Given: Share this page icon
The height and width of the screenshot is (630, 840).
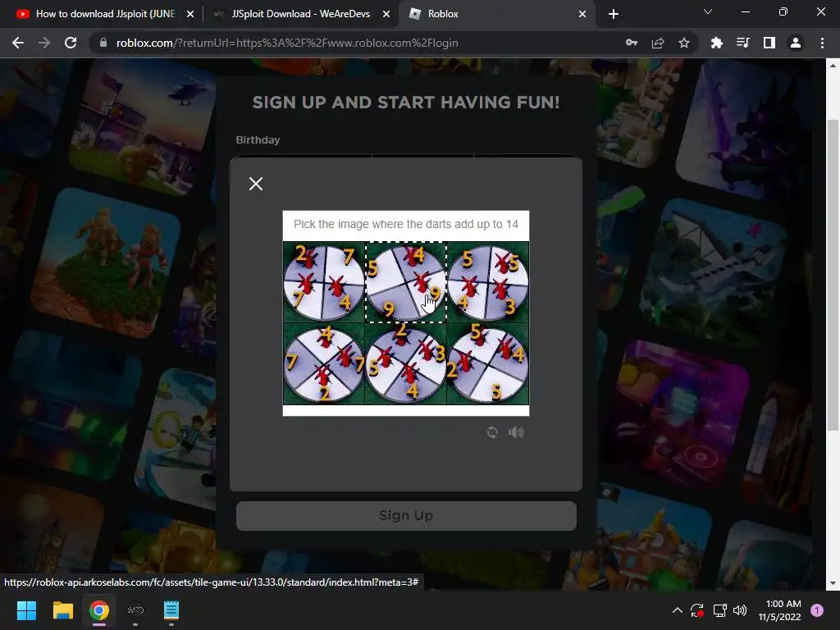Looking at the screenshot, I should (x=658, y=43).
